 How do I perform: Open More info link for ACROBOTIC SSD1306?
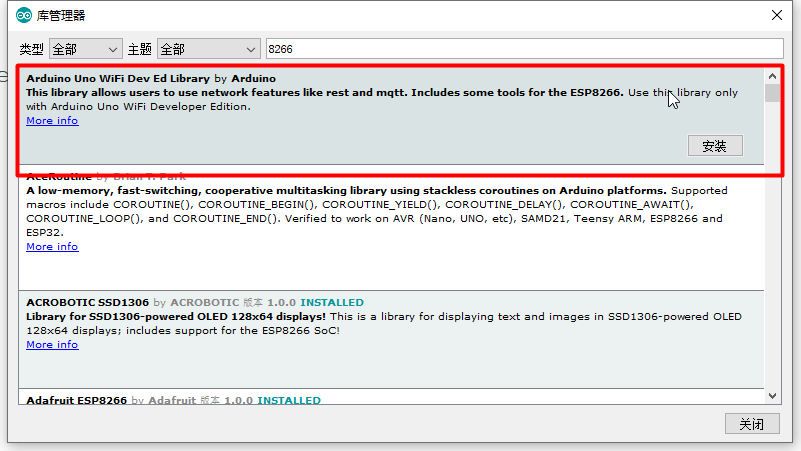coord(52,344)
